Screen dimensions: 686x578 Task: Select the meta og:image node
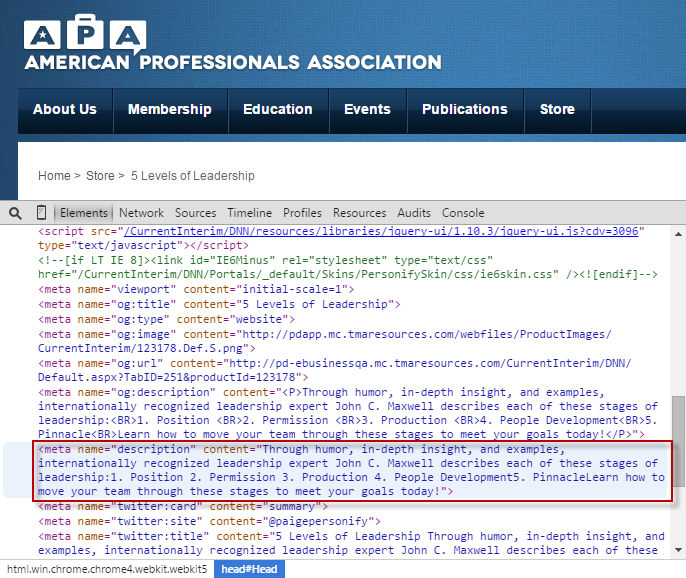coord(325,341)
